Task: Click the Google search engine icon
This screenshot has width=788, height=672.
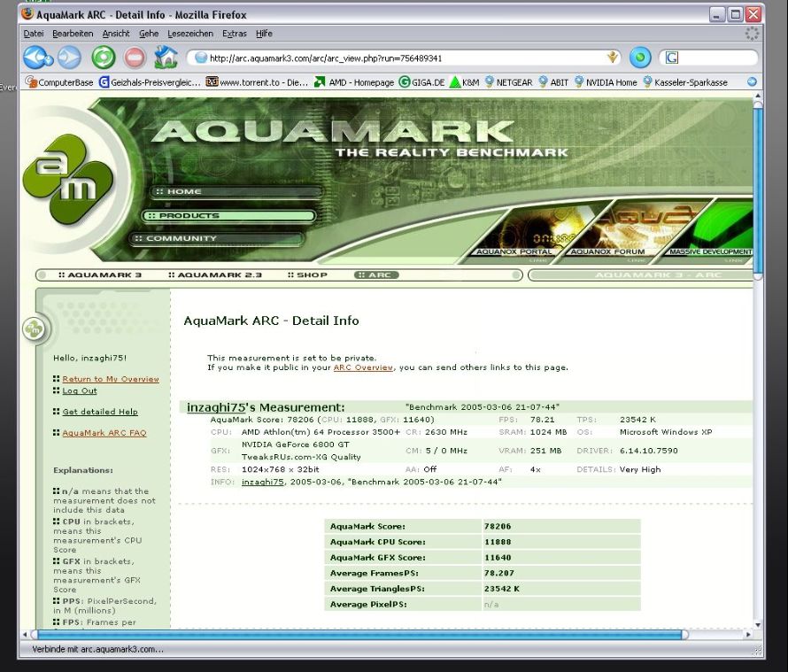Action: click(672, 58)
